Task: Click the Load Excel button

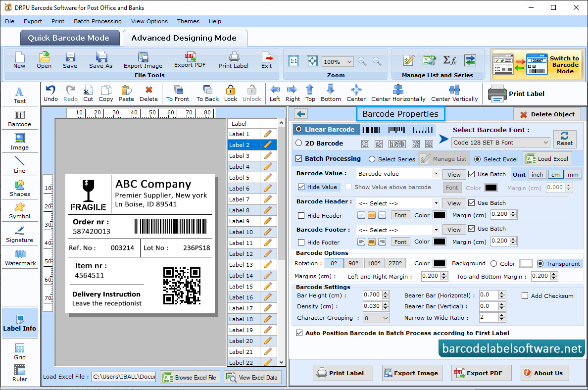Action: coord(547,159)
